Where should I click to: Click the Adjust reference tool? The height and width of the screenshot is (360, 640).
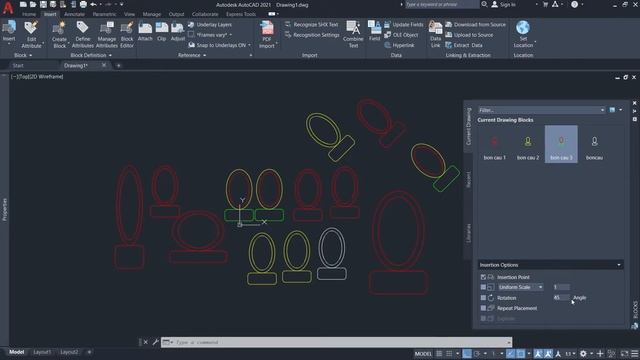pos(178,32)
